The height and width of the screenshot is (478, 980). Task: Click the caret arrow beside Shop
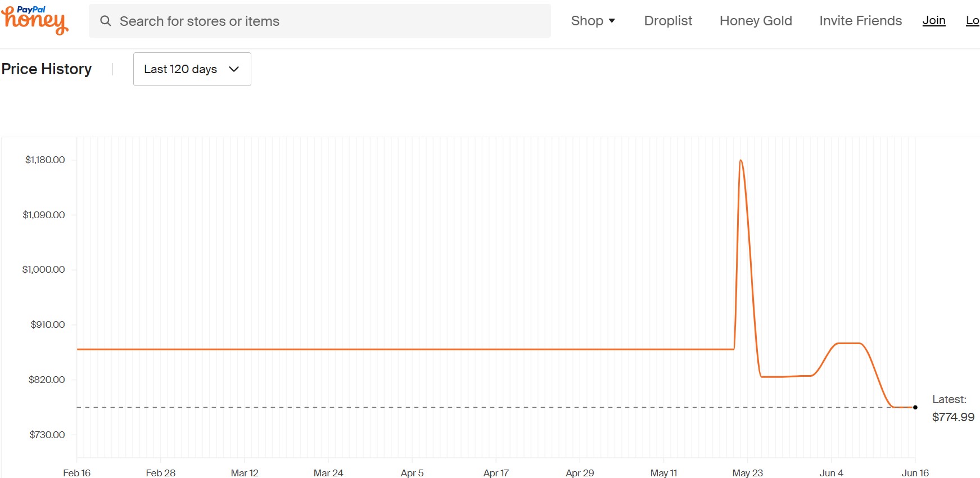(x=612, y=21)
